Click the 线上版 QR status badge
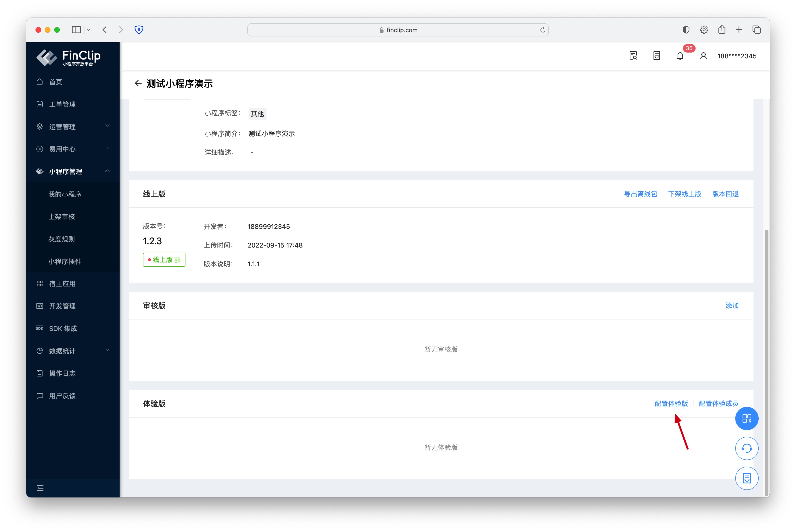796x532 pixels. coord(164,259)
